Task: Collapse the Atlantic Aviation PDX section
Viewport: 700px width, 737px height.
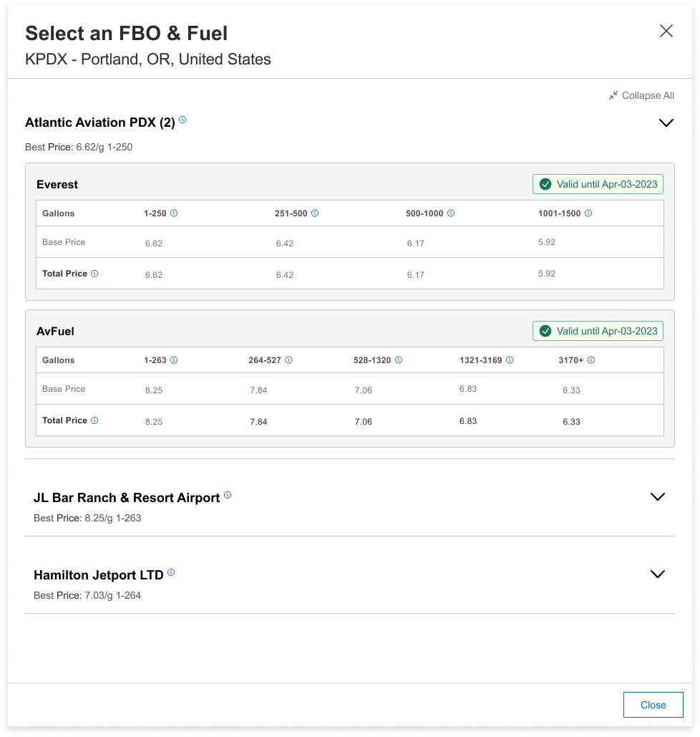Action: pos(666,122)
